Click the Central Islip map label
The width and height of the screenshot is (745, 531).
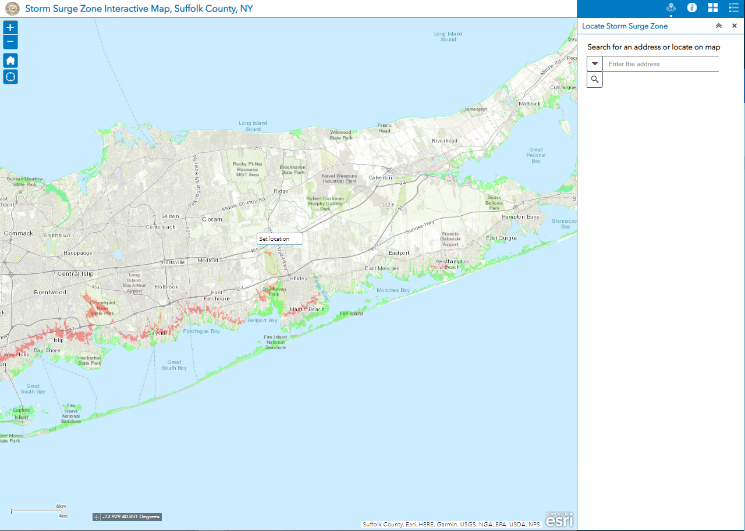75,274
